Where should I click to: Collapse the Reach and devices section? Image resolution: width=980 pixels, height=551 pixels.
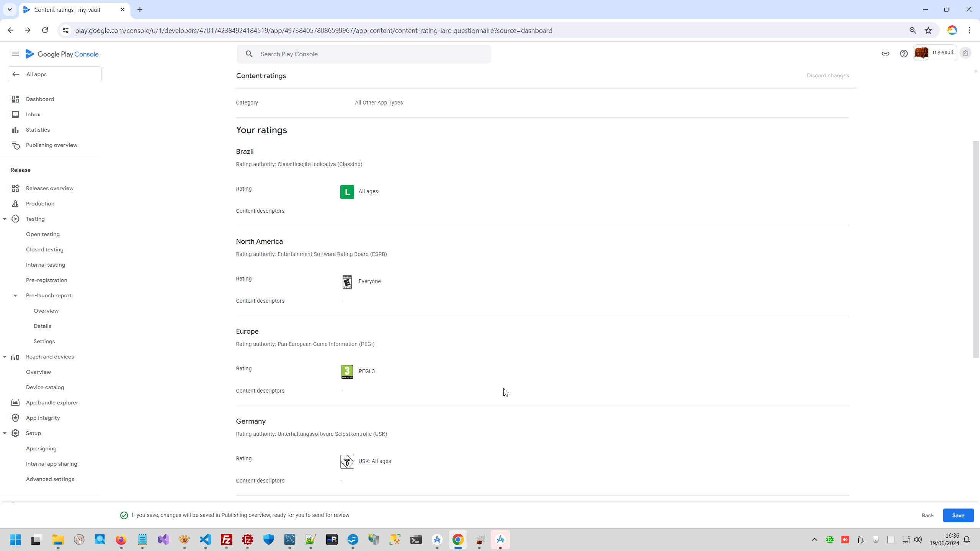(x=5, y=357)
